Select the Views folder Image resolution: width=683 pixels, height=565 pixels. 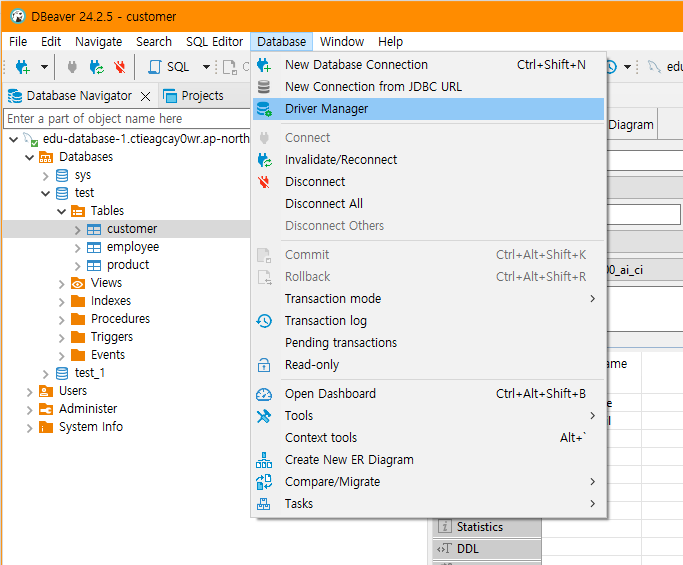click(106, 283)
